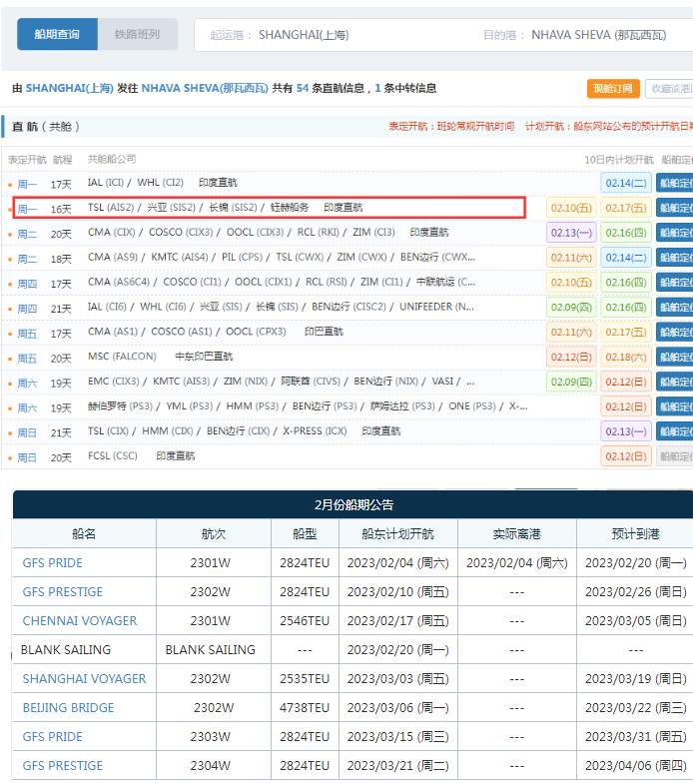Click 02.10(五) date in CMA (AS6C4) row

pos(571,283)
